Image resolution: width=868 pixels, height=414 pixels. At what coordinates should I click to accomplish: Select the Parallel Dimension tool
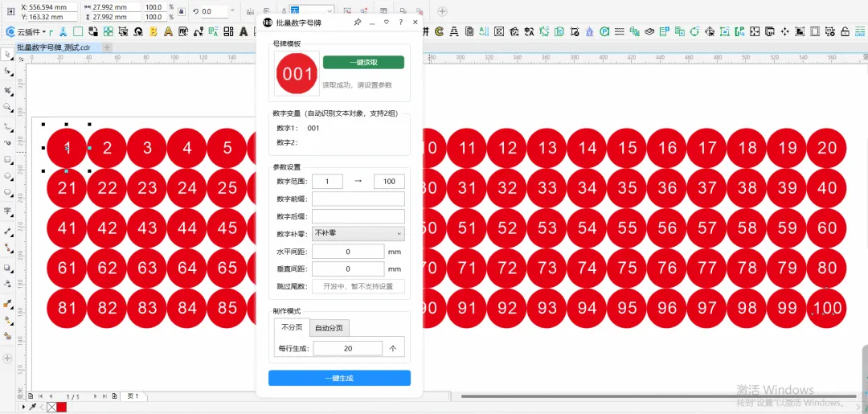pyautogui.click(x=7, y=231)
